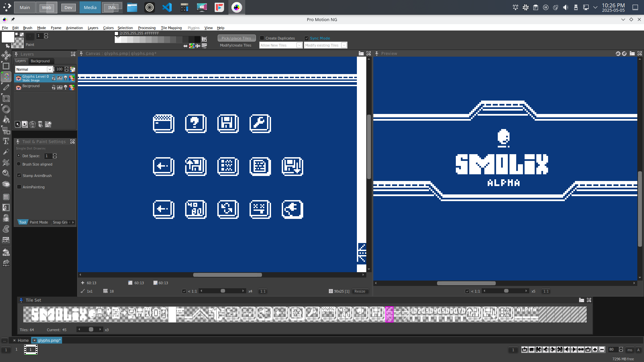
Task: Swap foreground and background colors arrow
Action: point(7,46)
